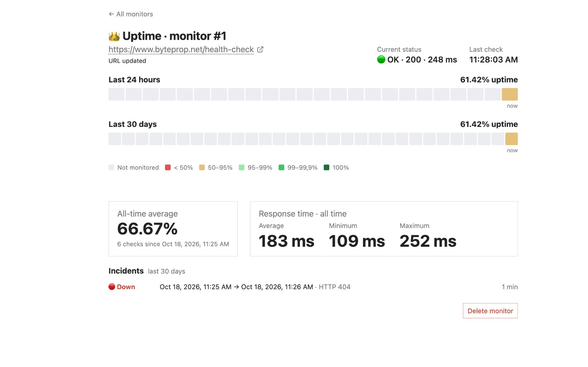Open the byteprop.net health-check URL
The height and width of the screenshot is (367, 588).
[x=181, y=49]
